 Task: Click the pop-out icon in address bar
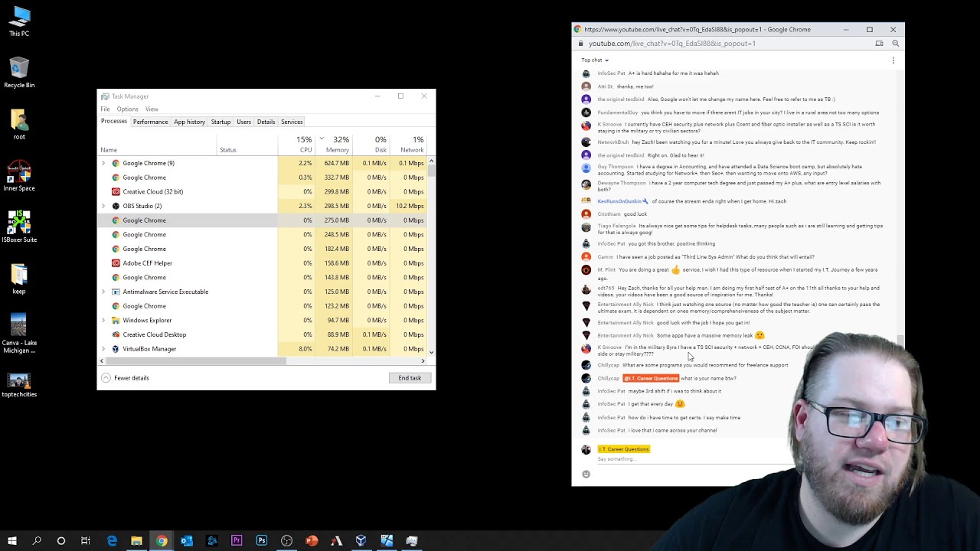pos(879,44)
